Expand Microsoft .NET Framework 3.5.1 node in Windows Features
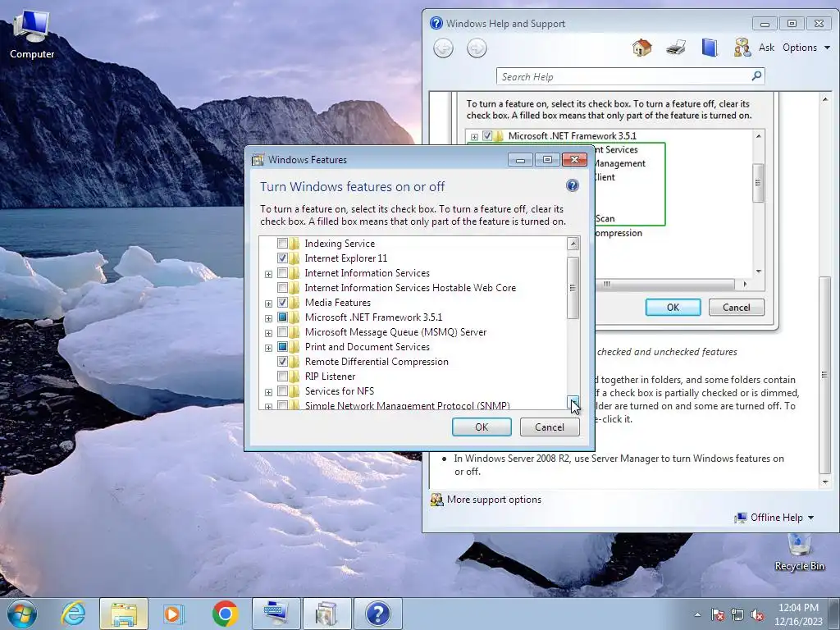This screenshot has width=840, height=630. click(268, 318)
